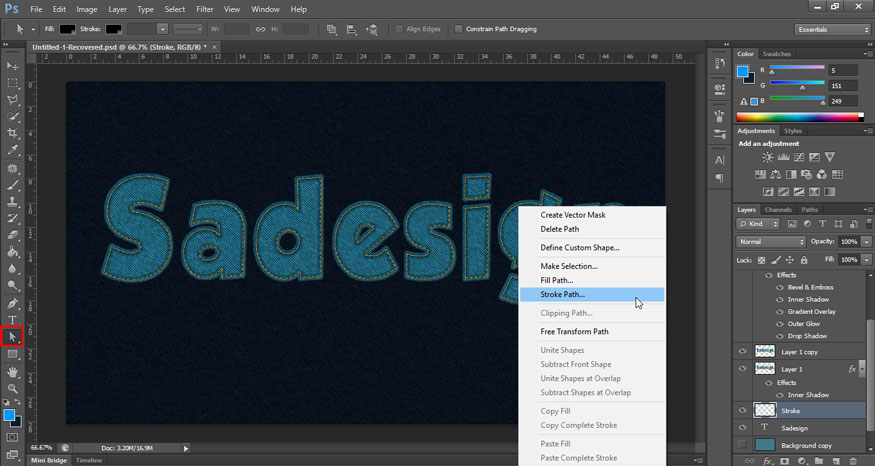
Task: Toggle the Align Edges checkbox
Action: pyautogui.click(x=399, y=29)
